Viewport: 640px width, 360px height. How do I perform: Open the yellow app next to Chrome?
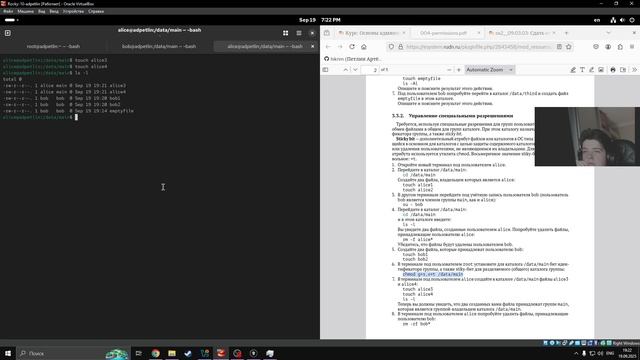pyautogui.click(x=172, y=353)
